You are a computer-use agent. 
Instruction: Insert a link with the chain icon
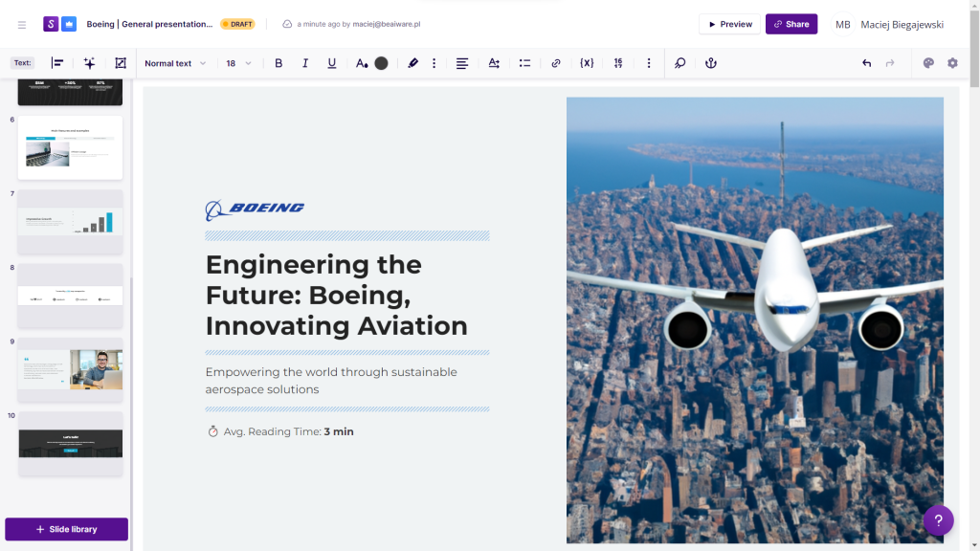[x=556, y=63]
